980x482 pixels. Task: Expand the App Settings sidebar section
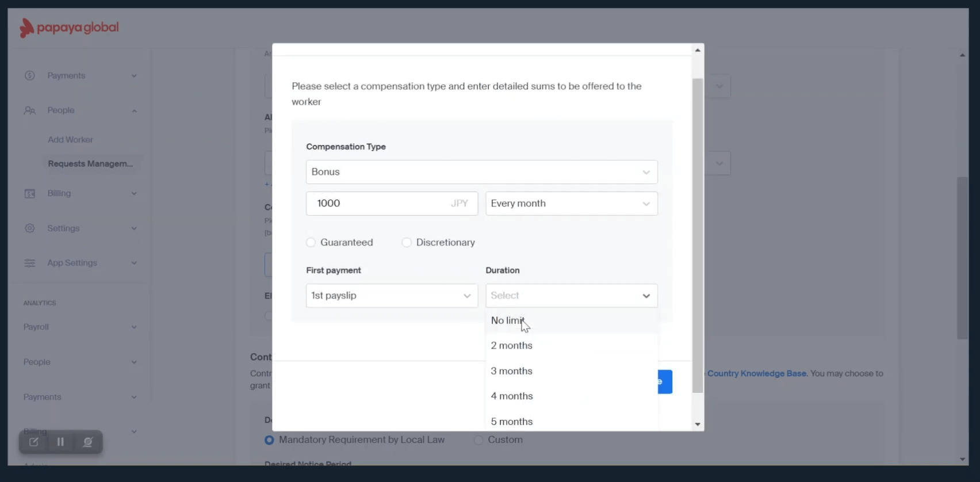point(134,263)
